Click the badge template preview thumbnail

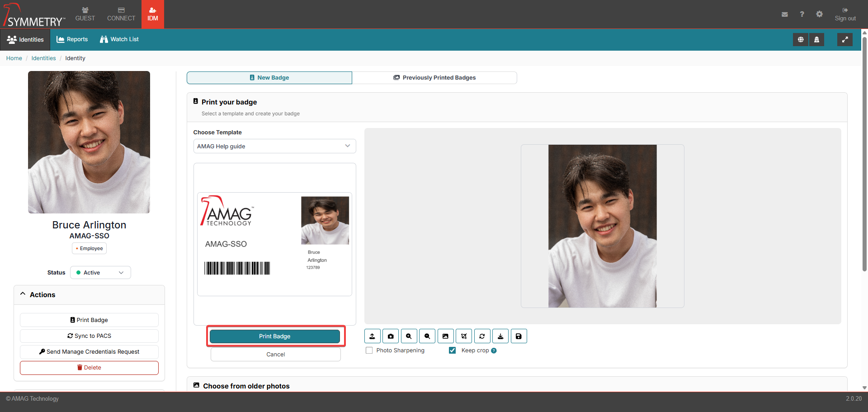click(274, 244)
